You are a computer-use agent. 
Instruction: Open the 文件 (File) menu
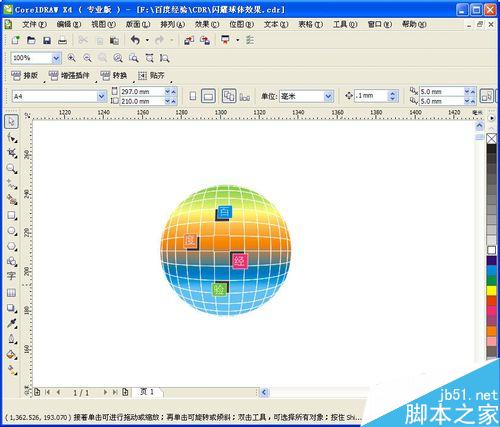(34, 24)
